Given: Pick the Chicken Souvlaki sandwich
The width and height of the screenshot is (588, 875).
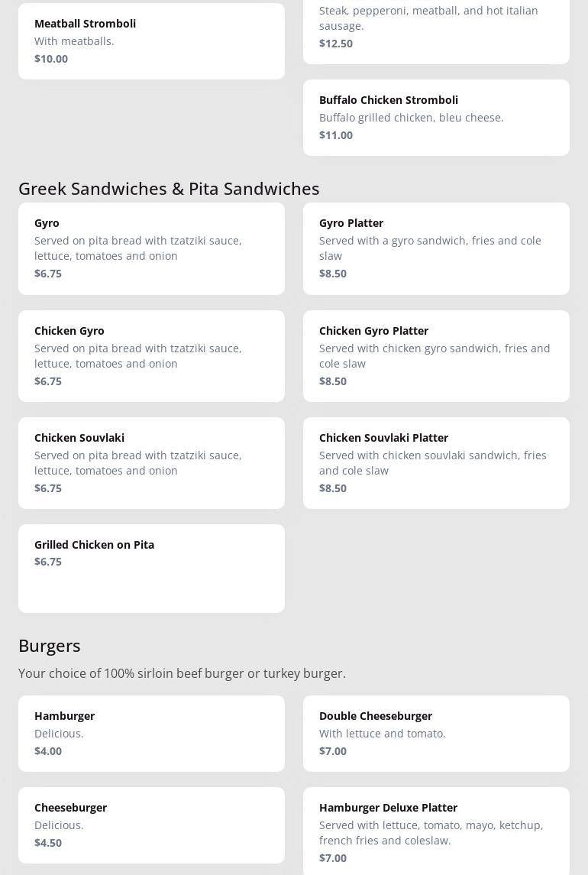Looking at the screenshot, I should [151, 462].
